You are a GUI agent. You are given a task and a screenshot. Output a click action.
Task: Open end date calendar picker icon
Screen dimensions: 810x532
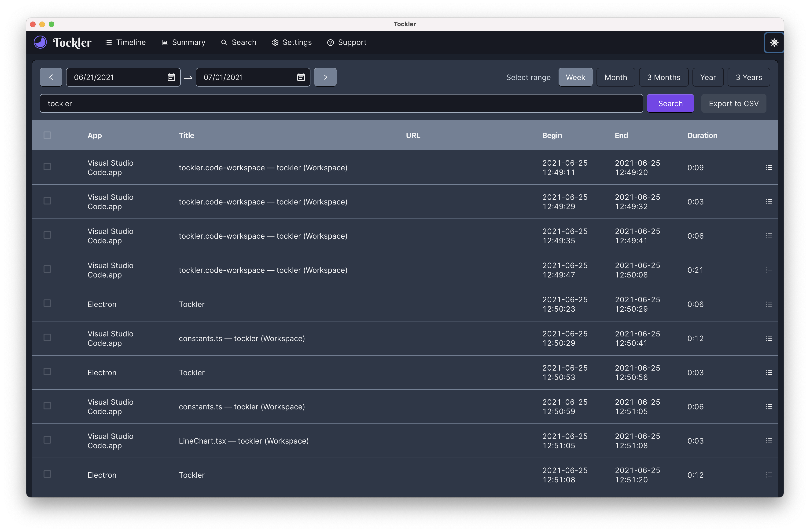coord(301,77)
